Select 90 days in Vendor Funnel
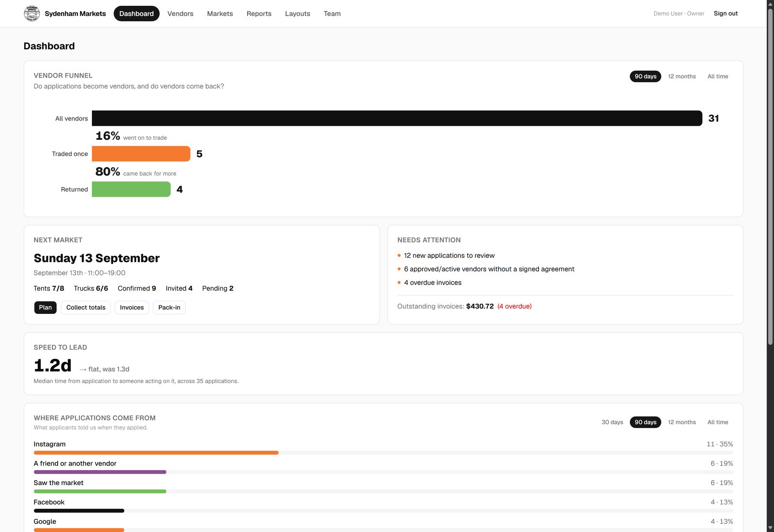This screenshot has width=774, height=532. pos(645,76)
